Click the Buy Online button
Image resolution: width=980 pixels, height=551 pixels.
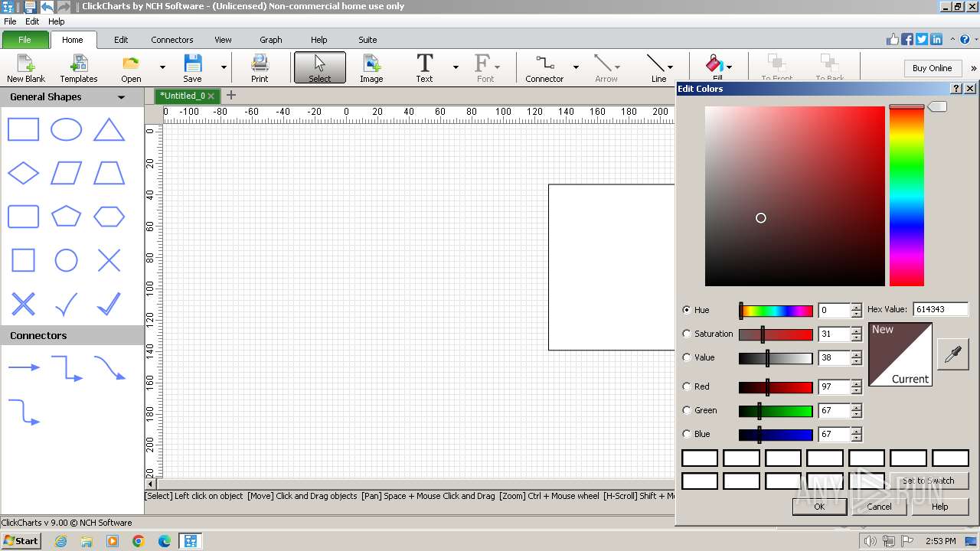[x=932, y=68]
